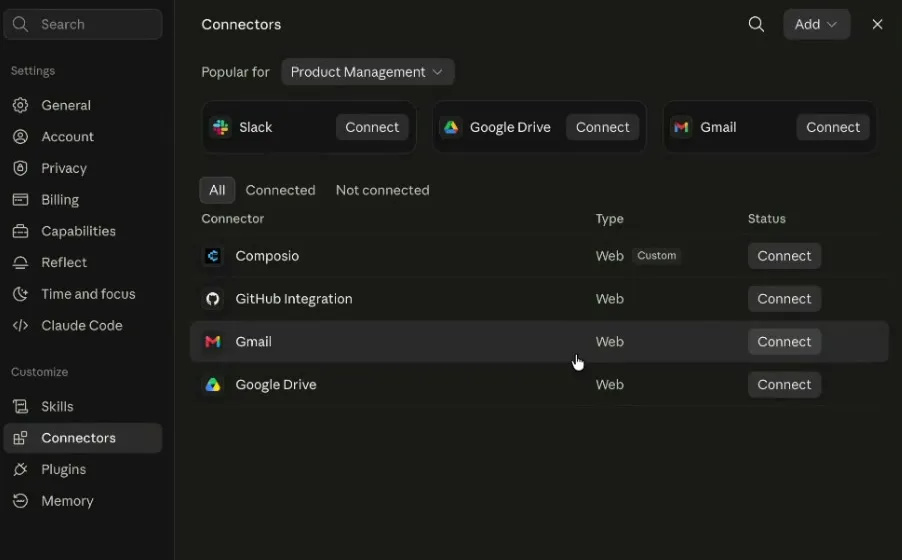The height and width of the screenshot is (560, 902).
Task: Open Capabilities via briefcase icon
Action: point(20,231)
